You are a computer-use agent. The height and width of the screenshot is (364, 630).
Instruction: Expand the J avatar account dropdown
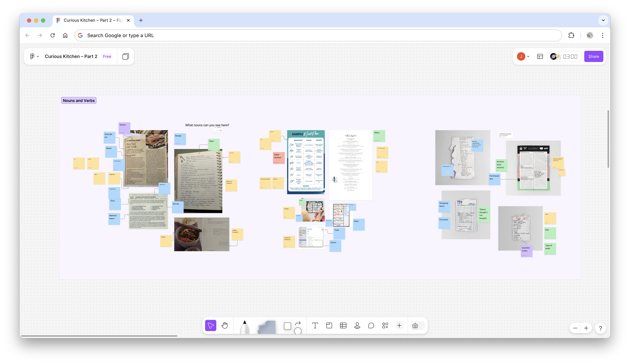523,56
